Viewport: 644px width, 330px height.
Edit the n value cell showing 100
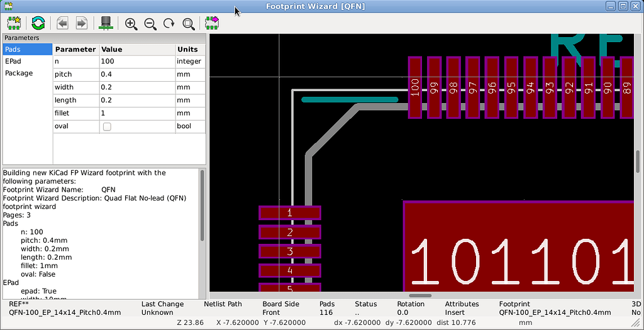click(x=136, y=62)
